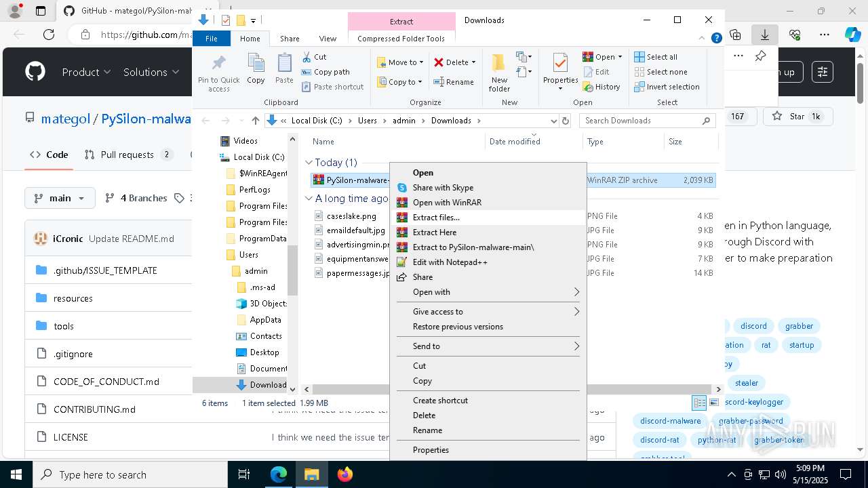
Task: Click browser refresh button in Edge
Action: (x=49, y=35)
